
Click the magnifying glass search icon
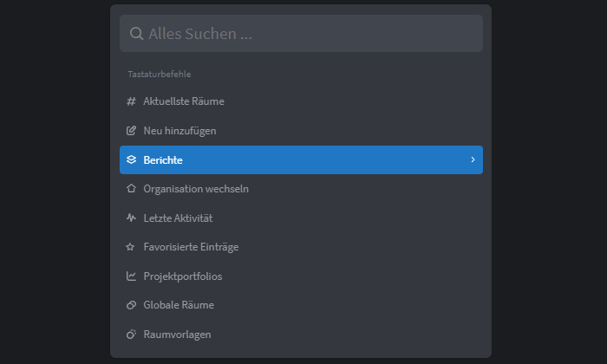[136, 34]
